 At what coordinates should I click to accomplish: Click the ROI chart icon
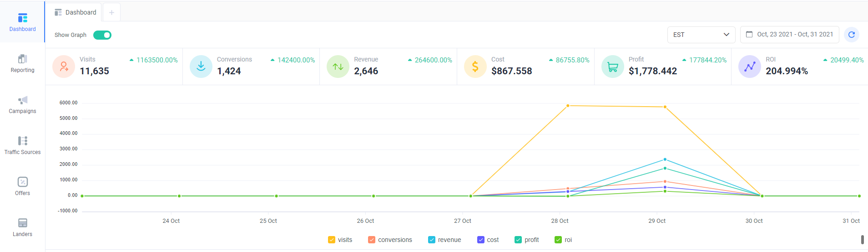750,67
